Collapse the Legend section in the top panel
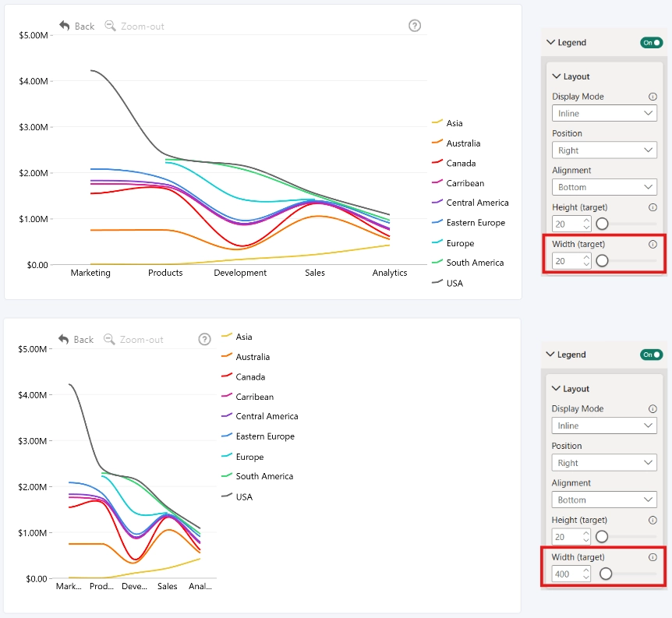 (x=550, y=42)
